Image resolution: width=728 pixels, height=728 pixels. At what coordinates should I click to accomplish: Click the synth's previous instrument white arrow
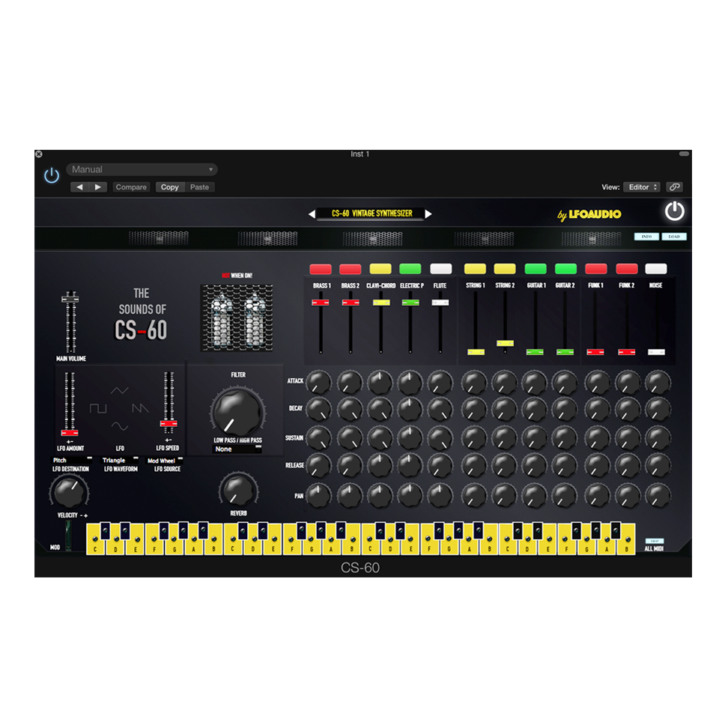312,214
